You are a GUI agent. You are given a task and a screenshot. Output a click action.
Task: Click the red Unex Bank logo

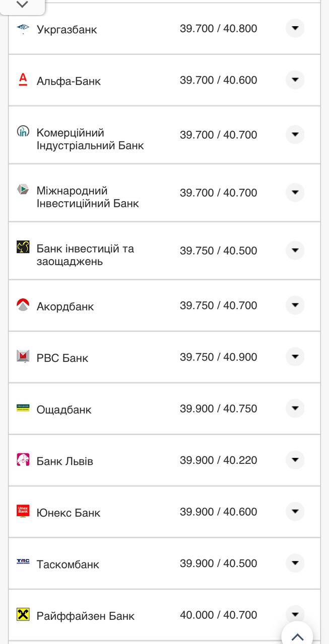[22, 511]
